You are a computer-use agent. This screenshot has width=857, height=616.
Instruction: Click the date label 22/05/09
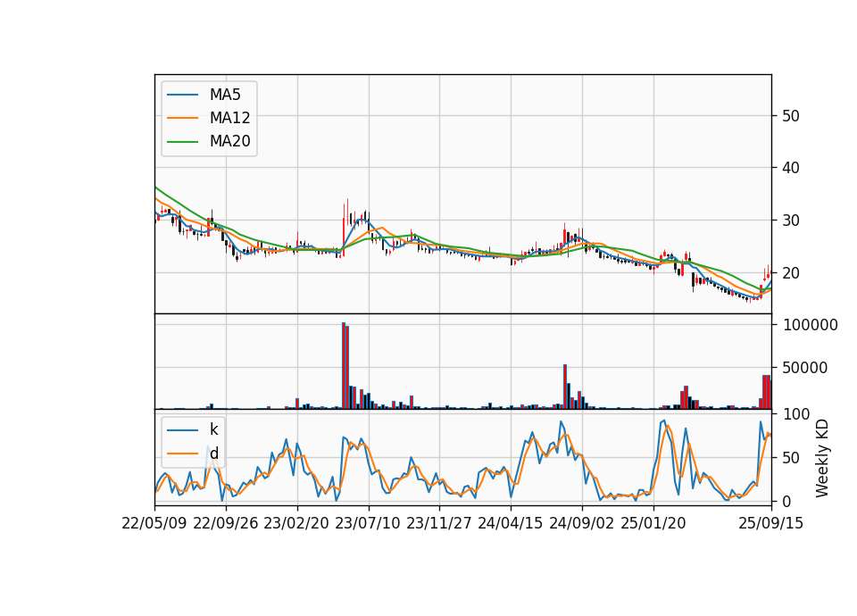[154, 523]
